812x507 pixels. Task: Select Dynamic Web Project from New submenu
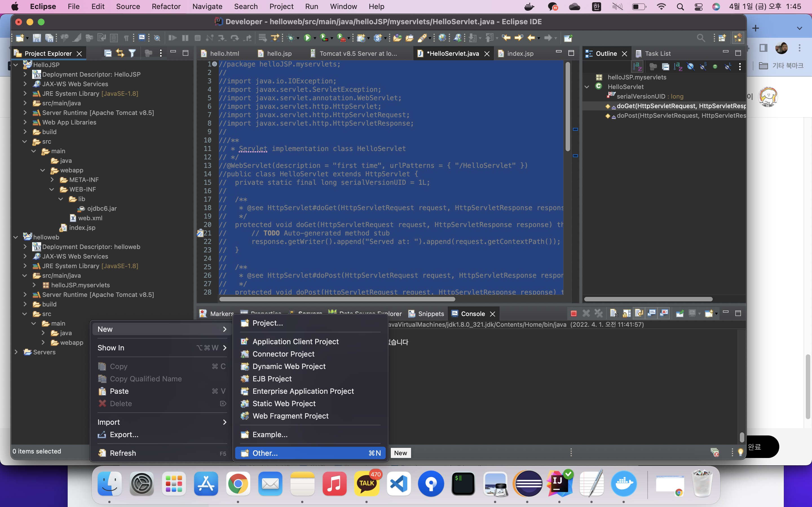(288, 366)
